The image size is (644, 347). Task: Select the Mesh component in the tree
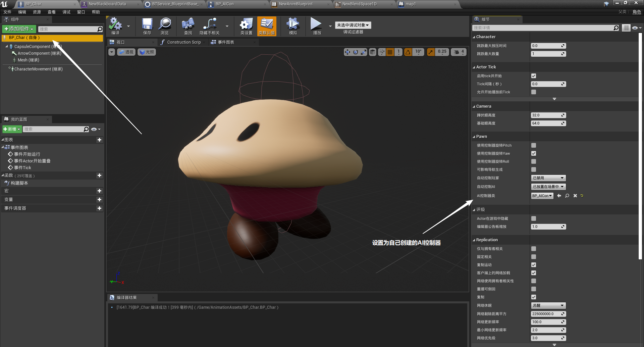[x=28, y=60]
